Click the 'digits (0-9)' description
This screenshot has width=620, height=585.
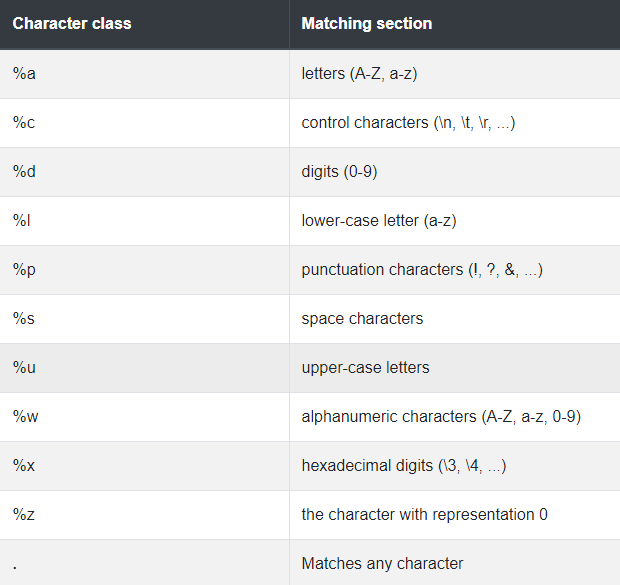point(339,171)
